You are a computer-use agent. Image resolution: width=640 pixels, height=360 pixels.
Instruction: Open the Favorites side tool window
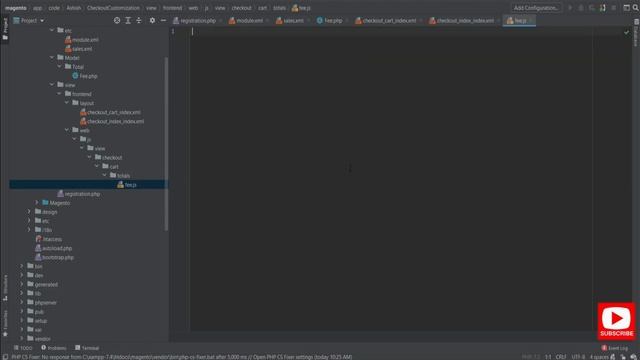5,323
